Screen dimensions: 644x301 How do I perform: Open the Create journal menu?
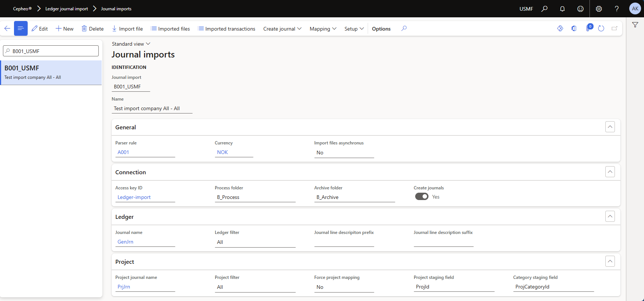282,29
